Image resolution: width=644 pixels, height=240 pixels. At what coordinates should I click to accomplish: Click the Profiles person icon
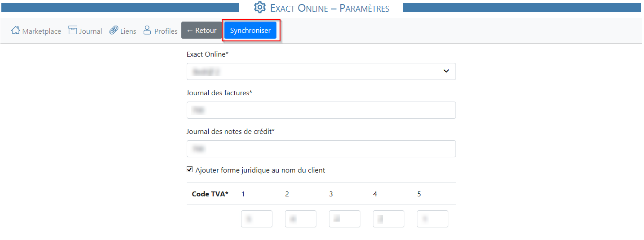147,30
